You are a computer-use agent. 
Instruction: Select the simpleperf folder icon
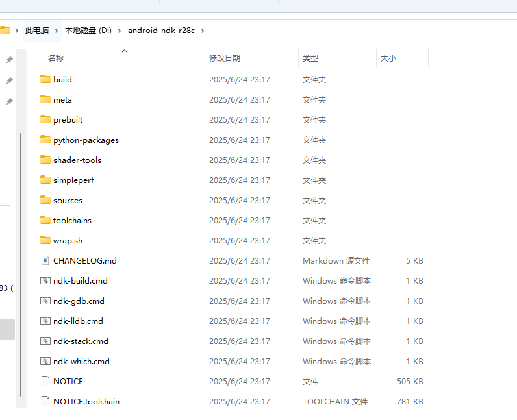click(45, 180)
